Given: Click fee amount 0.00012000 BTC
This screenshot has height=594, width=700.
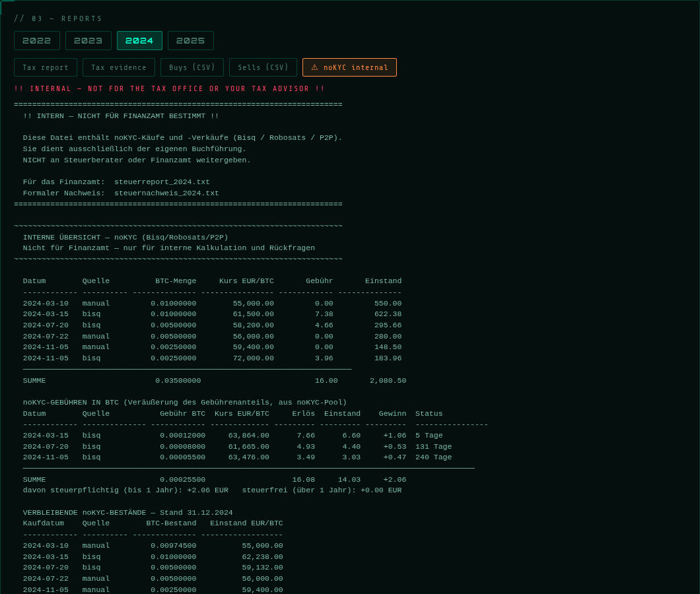Looking at the screenshot, I should 182,436.
